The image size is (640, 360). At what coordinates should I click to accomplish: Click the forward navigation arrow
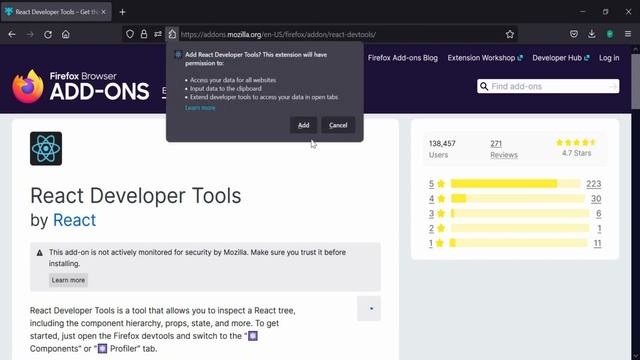pyautogui.click(x=30, y=34)
